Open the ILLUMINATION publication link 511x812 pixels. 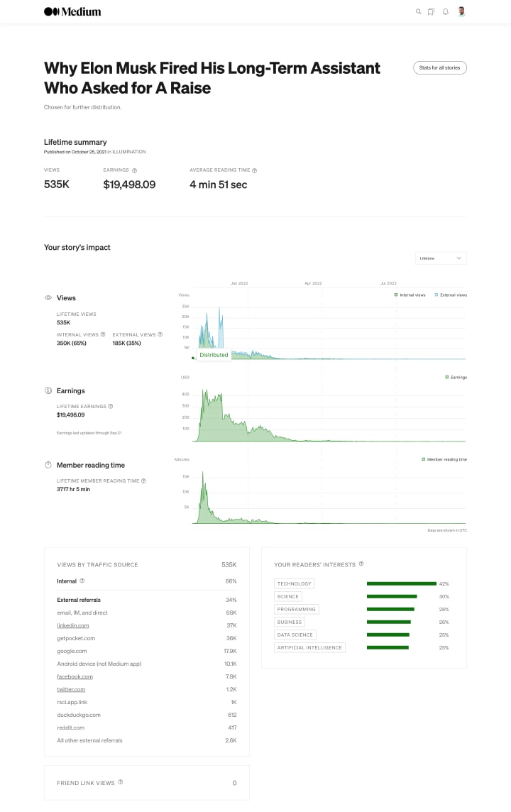(129, 152)
